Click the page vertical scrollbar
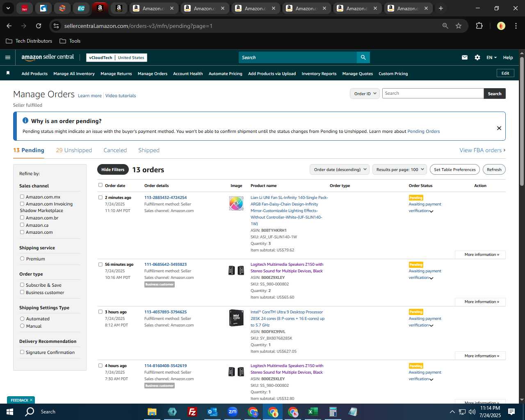This screenshot has width=525, height=420. pos(522,122)
